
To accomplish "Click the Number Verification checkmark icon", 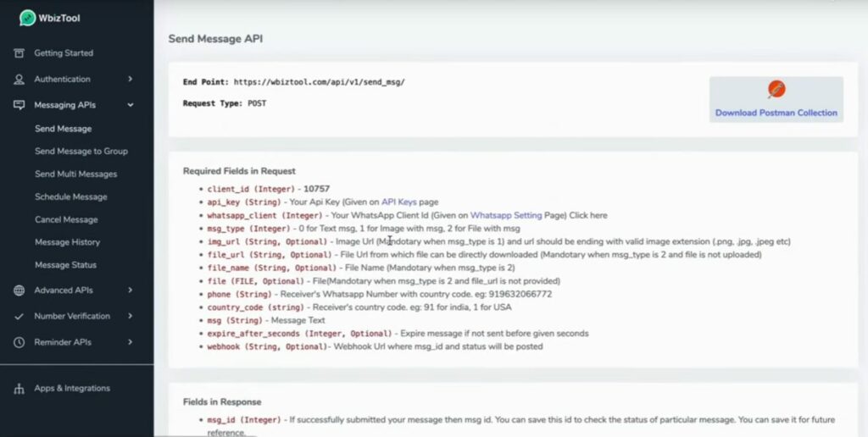I will coord(19,317).
